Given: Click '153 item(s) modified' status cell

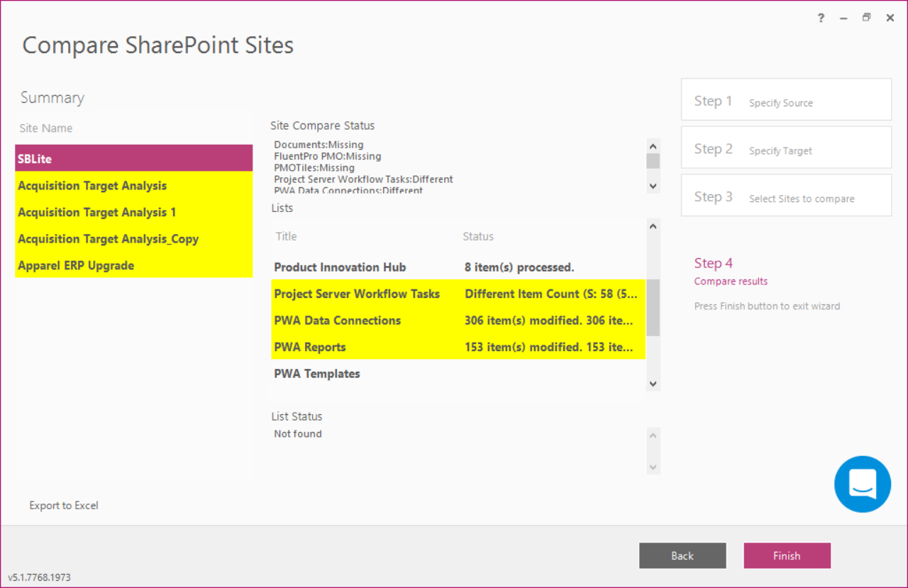Looking at the screenshot, I should click(549, 347).
